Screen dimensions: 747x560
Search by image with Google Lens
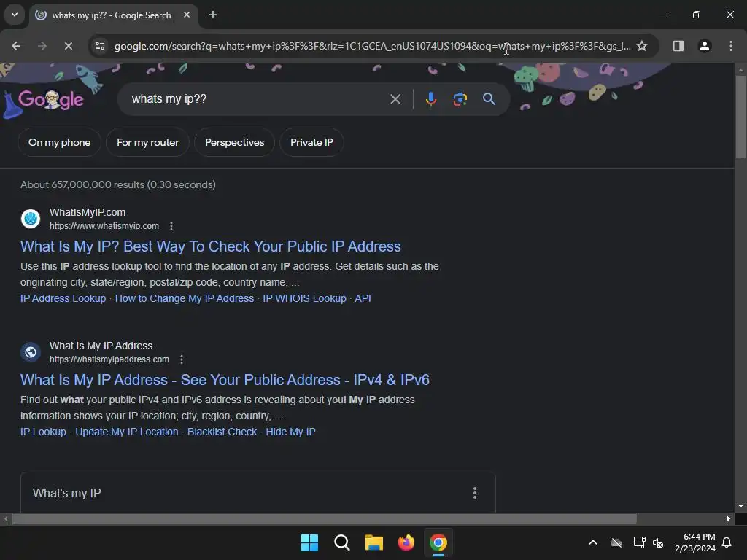click(460, 99)
